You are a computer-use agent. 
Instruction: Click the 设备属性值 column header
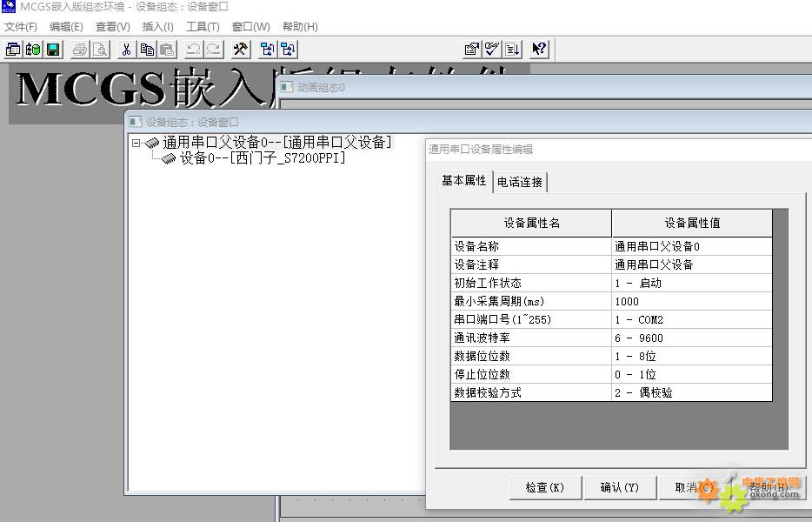[x=692, y=223]
